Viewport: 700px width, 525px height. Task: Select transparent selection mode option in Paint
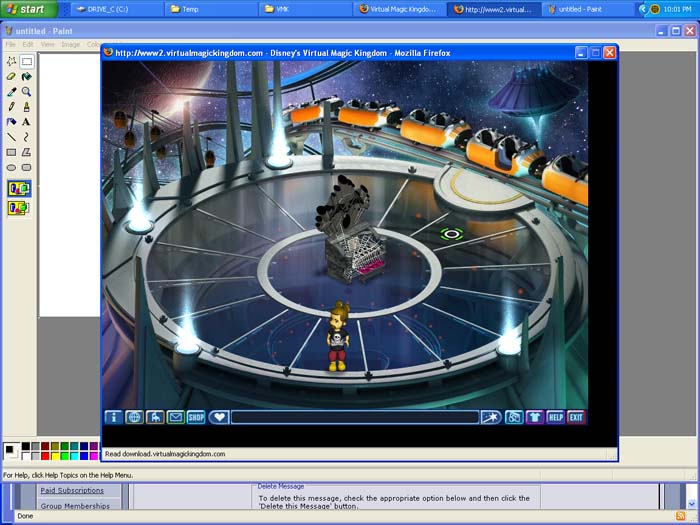(19, 208)
